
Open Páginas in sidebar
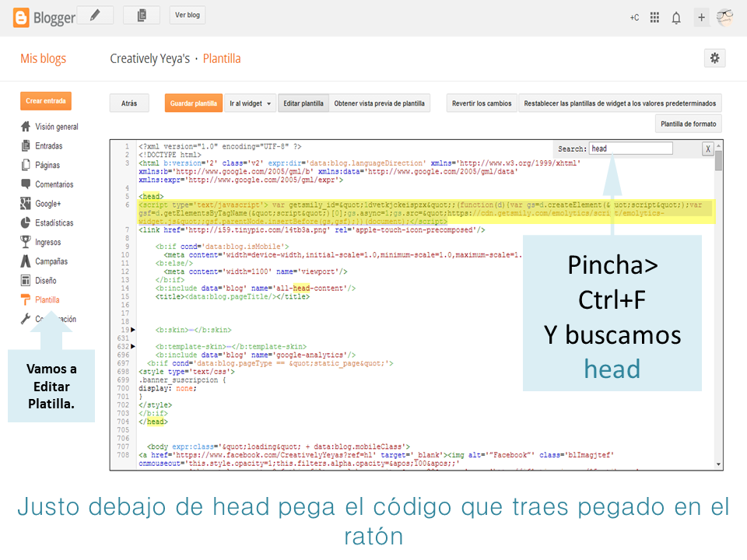click(47, 165)
